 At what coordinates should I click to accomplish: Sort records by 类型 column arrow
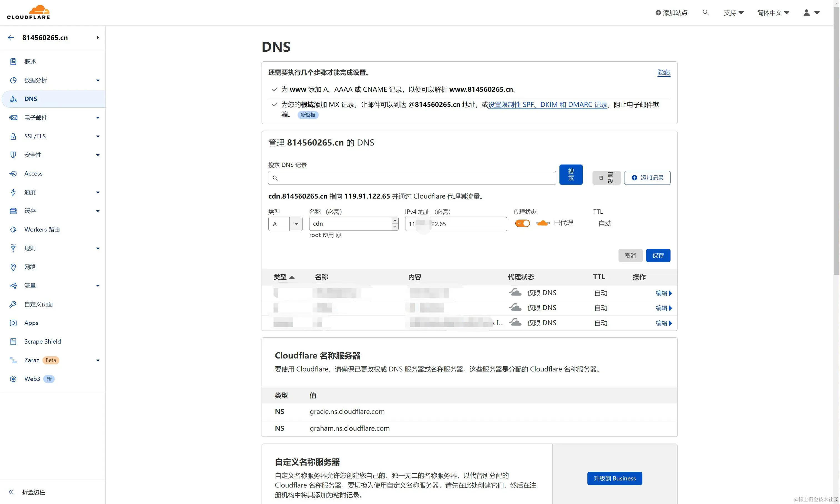tap(292, 277)
